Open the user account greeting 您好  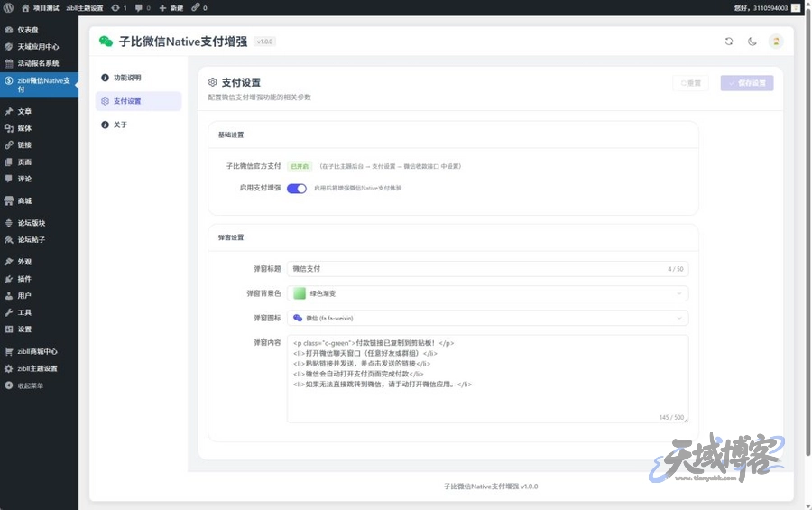(767, 8)
